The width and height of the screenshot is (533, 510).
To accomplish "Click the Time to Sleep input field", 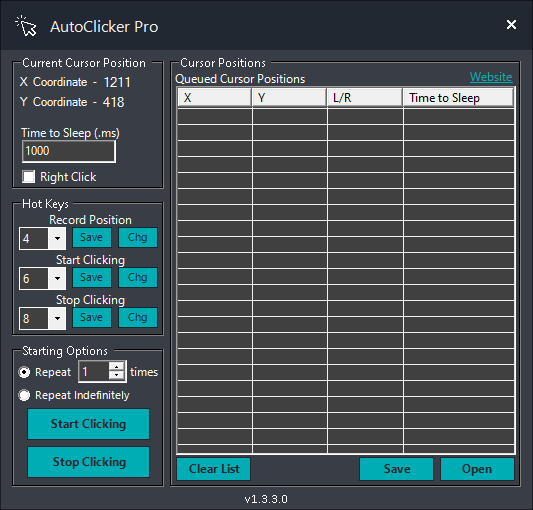I will coord(69,151).
